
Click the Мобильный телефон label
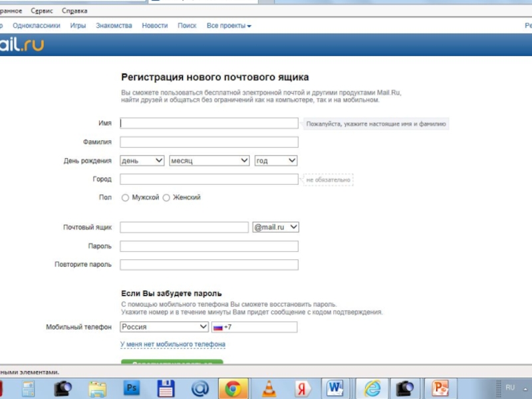click(x=78, y=327)
